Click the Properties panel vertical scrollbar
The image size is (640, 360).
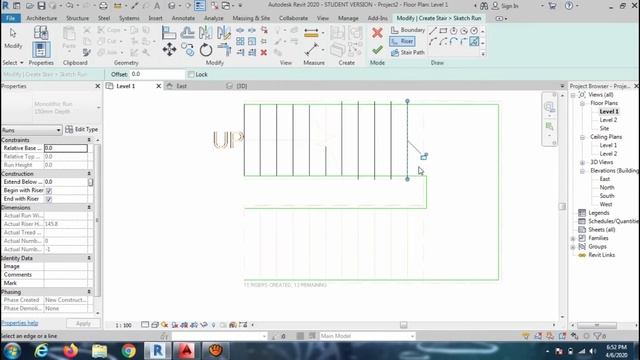(x=97, y=220)
